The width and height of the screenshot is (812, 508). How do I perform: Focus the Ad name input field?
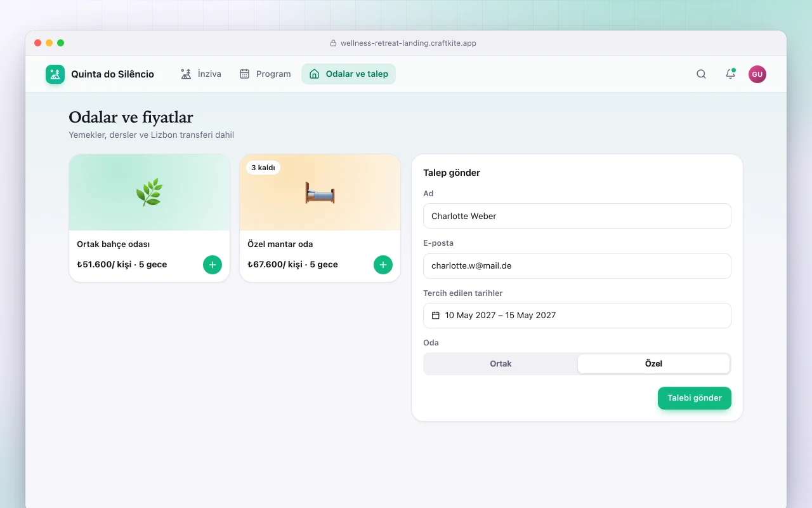pyautogui.click(x=577, y=216)
